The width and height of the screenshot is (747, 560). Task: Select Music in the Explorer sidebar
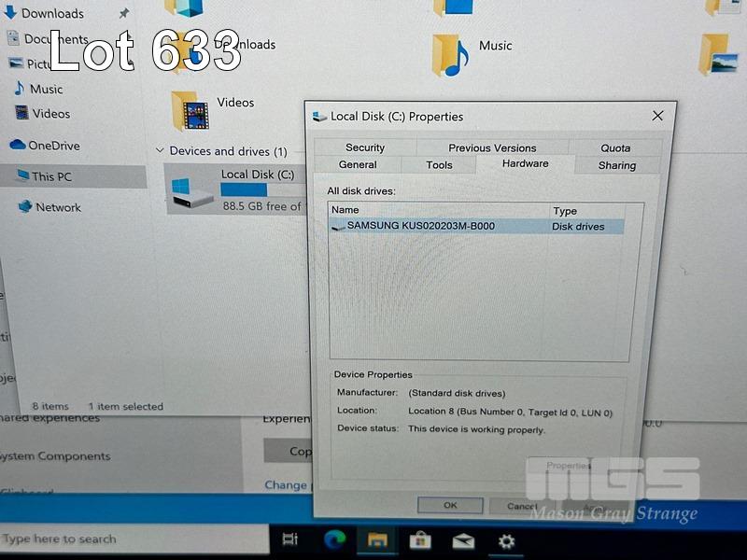click(x=46, y=89)
